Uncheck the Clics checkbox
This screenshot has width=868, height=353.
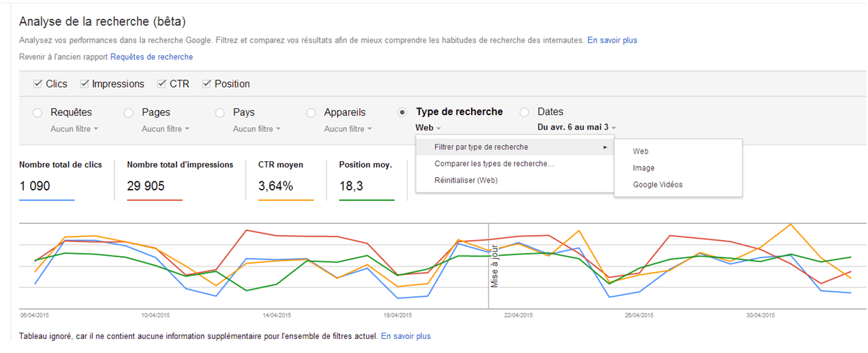click(x=38, y=84)
